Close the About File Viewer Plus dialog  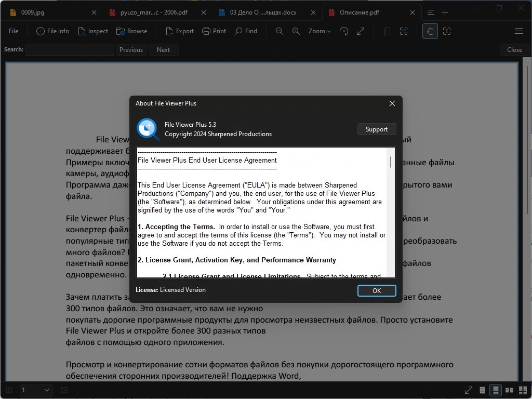(392, 103)
